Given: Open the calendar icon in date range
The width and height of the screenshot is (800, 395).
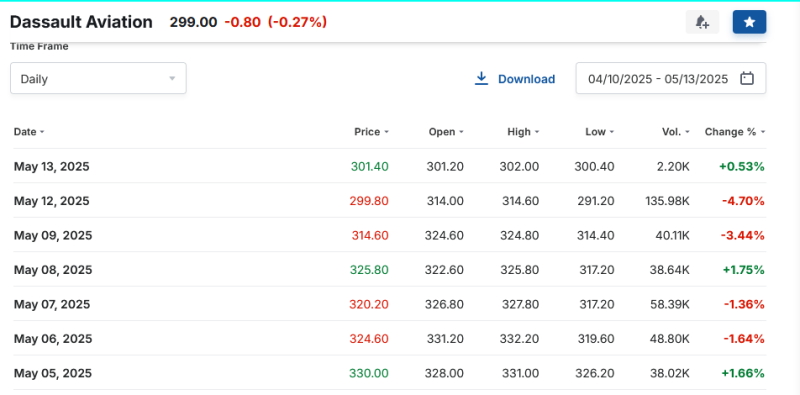Looking at the screenshot, I should [x=747, y=79].
